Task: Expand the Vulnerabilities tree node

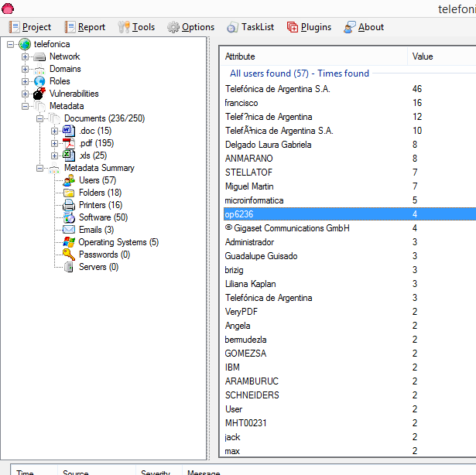Action: tap(26, 94)
